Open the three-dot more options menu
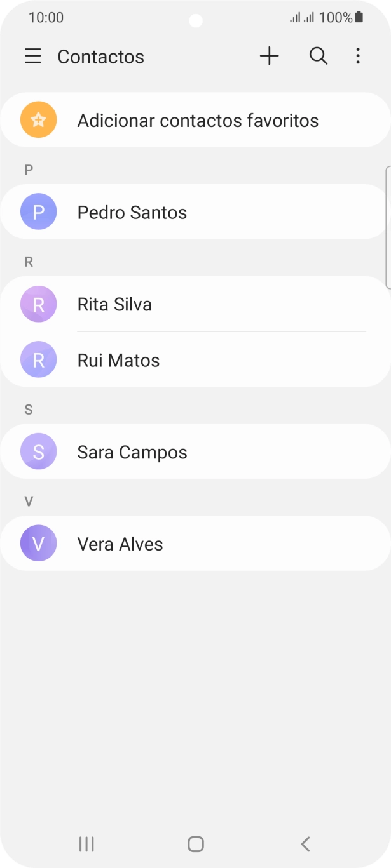Image resolution: width=391 pixels, height=868 pixels. 358,56
